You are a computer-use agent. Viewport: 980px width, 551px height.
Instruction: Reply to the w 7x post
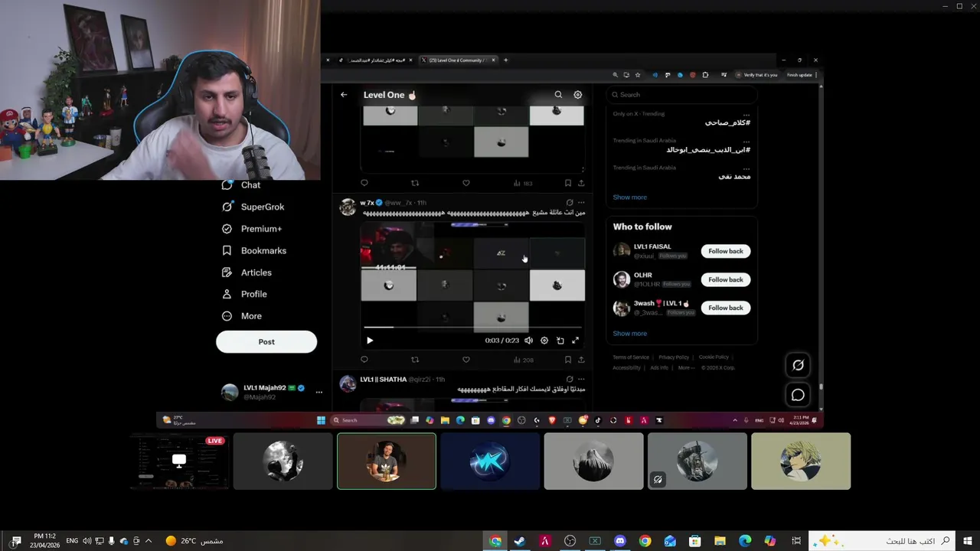click(364, 360)
